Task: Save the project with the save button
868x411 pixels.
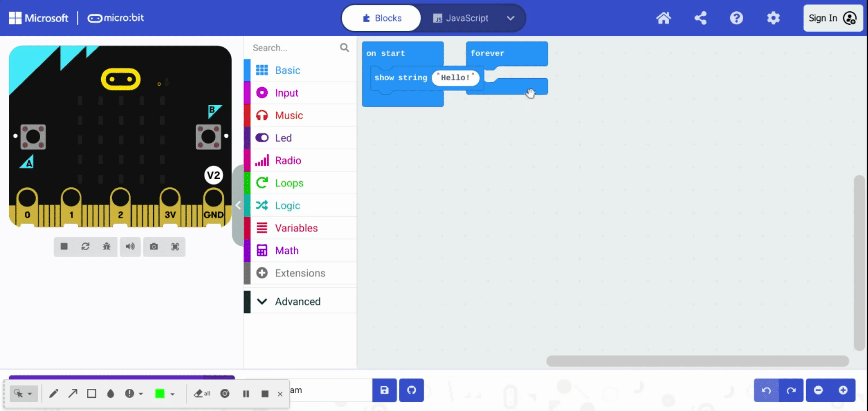Action: [x=384, y=390]
